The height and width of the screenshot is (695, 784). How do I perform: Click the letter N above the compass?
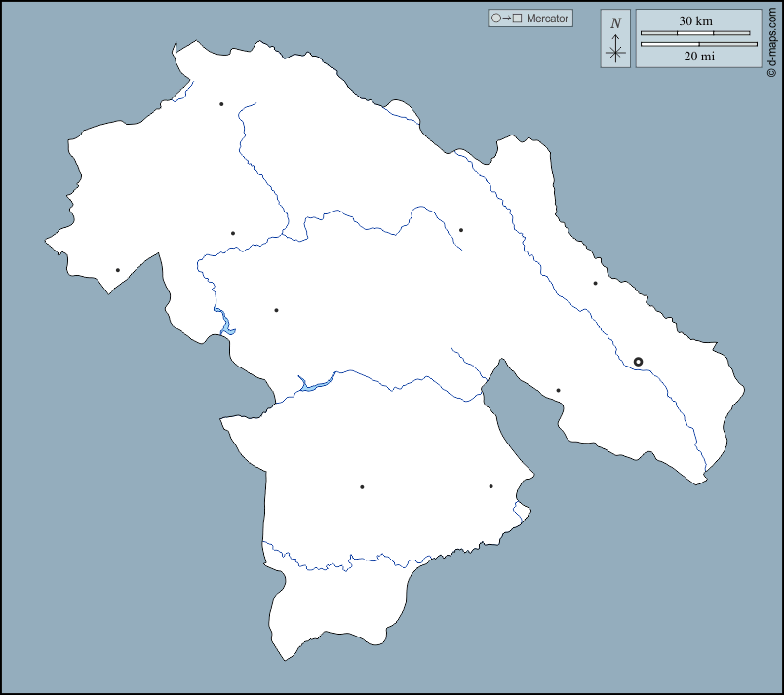tap(615, 22)
